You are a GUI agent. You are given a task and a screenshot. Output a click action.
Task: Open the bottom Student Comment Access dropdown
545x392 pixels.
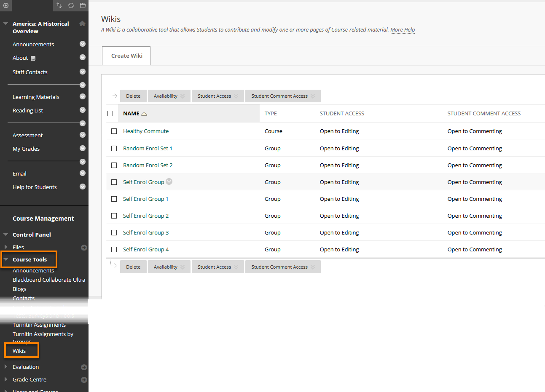pyautogui.click(x=283, y=267)
